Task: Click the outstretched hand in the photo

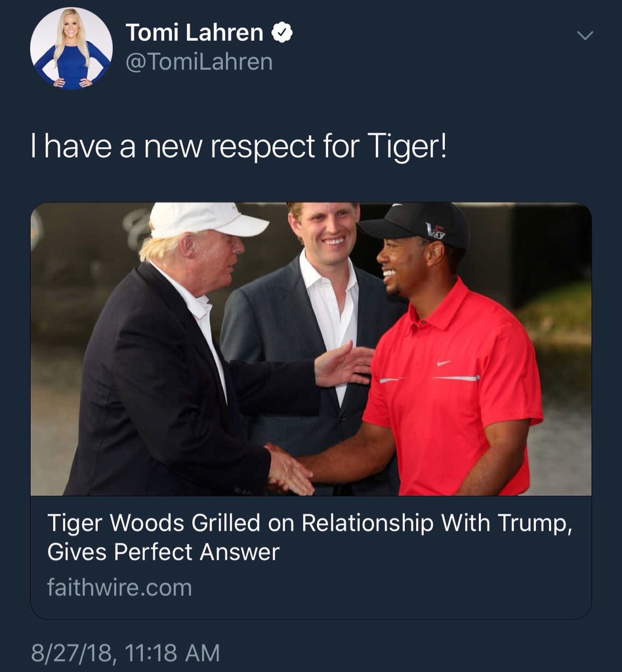Action: coord(344,364)
